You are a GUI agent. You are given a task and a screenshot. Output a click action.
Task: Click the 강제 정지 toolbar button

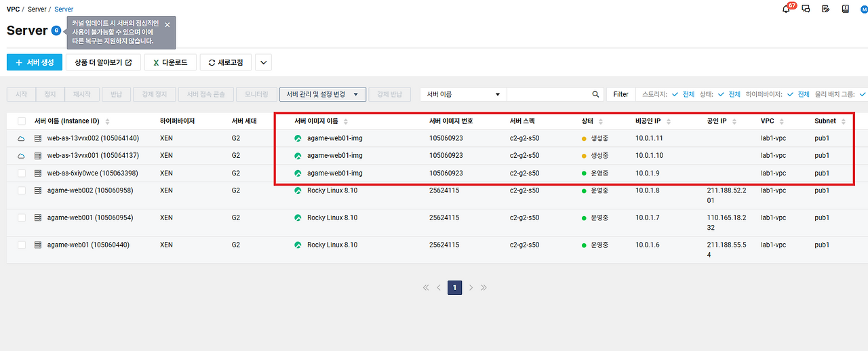click(154, 94)
